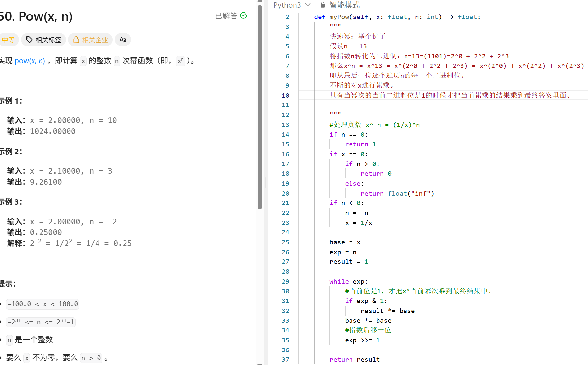
Task: Click the description panel scrollbar thumb
Action: (x=260, y=107)
